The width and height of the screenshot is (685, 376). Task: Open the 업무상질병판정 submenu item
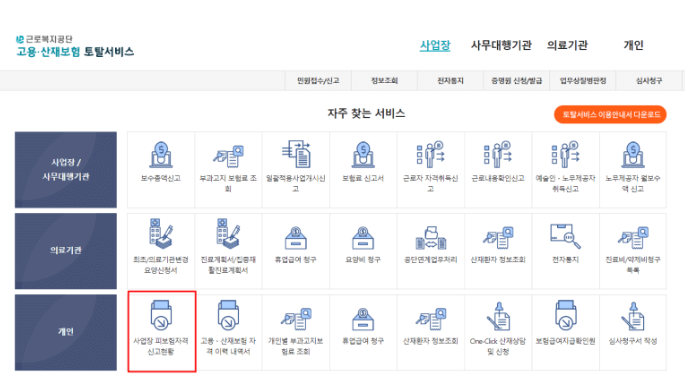tap(583, 81)
